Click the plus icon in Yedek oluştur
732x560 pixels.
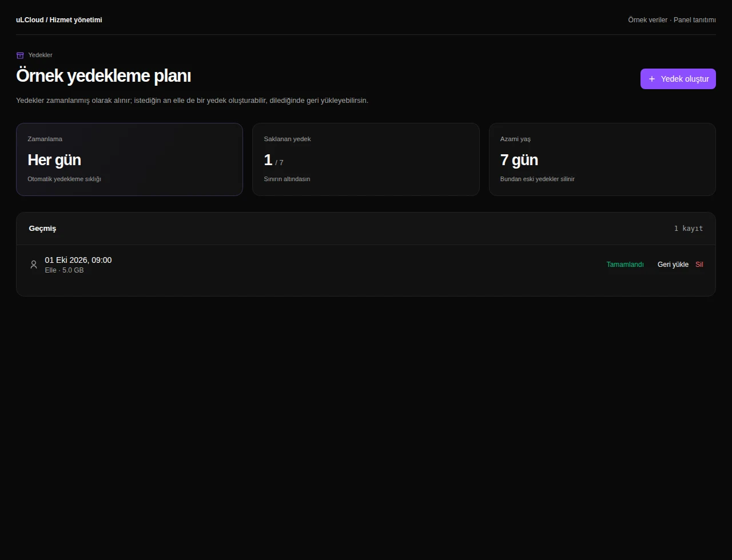652,79
